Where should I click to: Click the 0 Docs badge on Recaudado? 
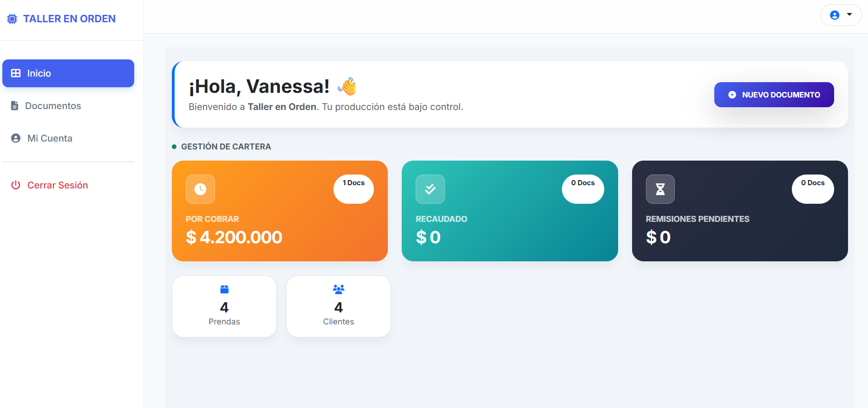pyautogui.click(x=583, y=188)
